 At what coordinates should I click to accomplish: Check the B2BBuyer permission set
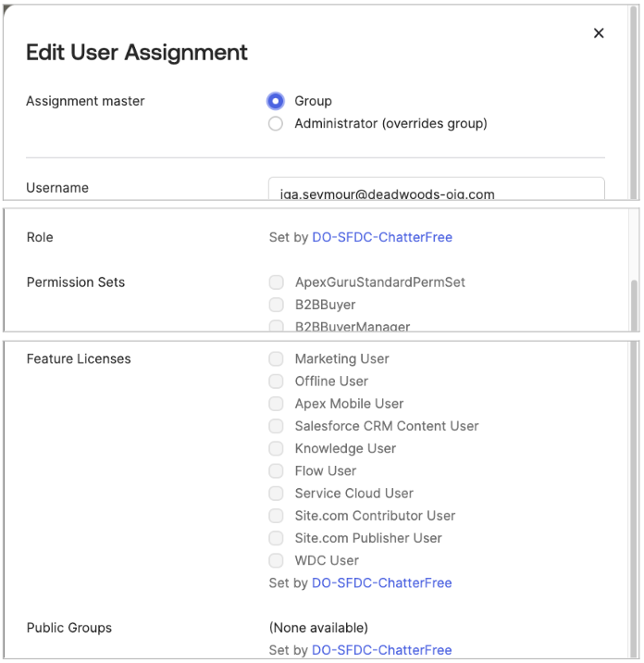(x=277, y=305)
